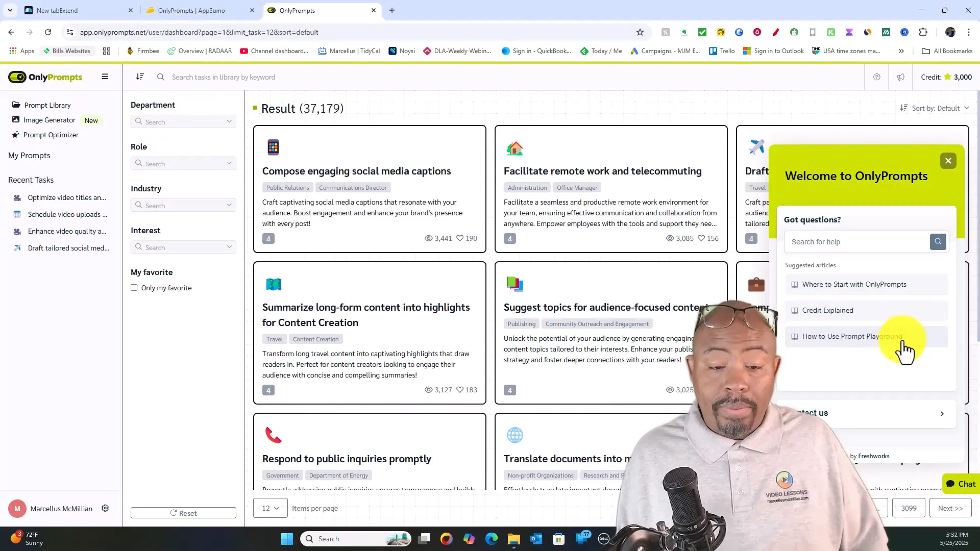980x551 pixels.
Task: Open the Chat support button
Action: (x=961, y=484)
